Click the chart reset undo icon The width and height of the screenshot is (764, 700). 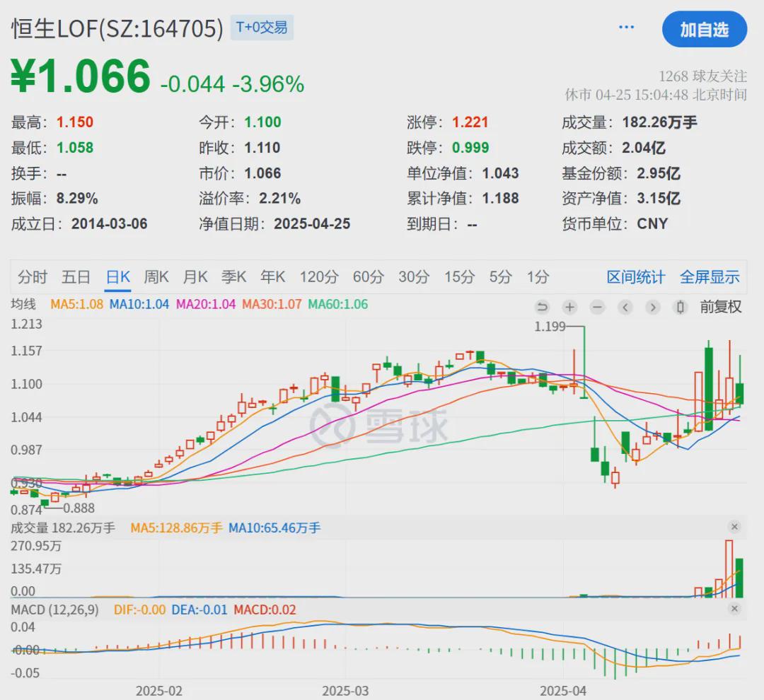coord(542,307)
